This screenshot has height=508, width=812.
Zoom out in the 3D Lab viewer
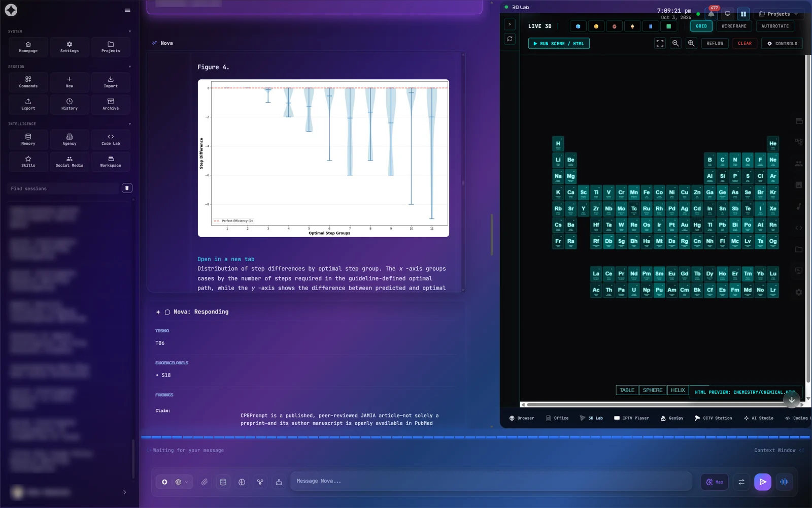675,43
